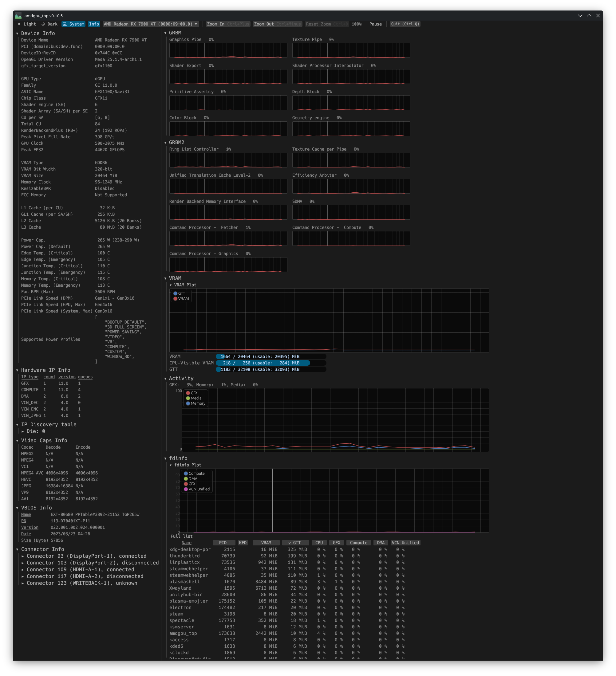Switch to the Dark theme
This screenshot has height=676, width=616.
point(49,24)
